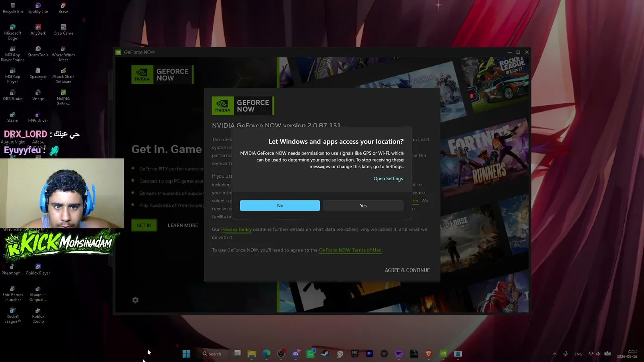
Task: Select the Roblox Studio desktop icon
Action: (38, 315)
